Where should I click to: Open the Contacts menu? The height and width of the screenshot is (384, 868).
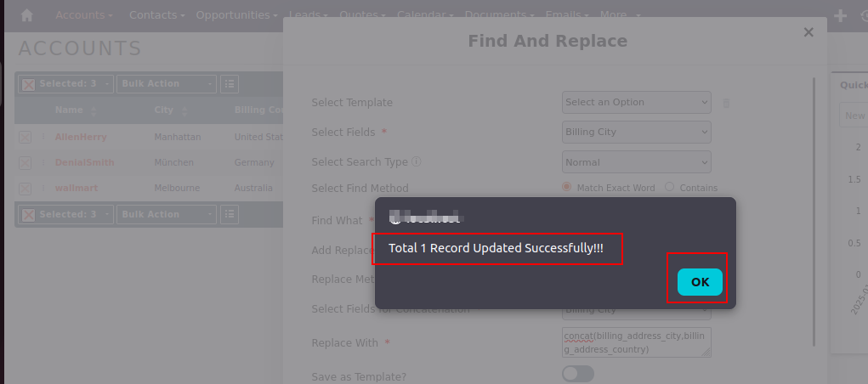(156, 15)
